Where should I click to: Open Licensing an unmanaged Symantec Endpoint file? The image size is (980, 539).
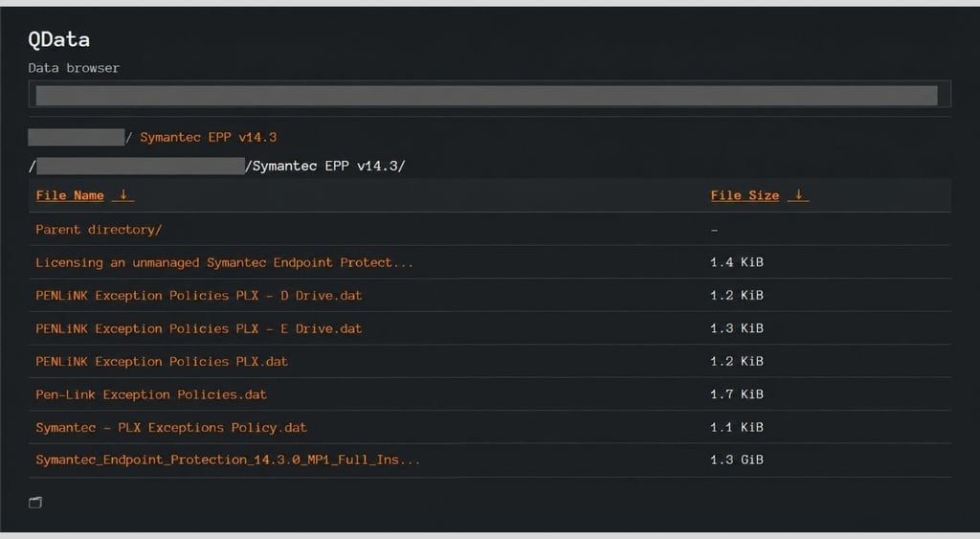tap(224, 262)
